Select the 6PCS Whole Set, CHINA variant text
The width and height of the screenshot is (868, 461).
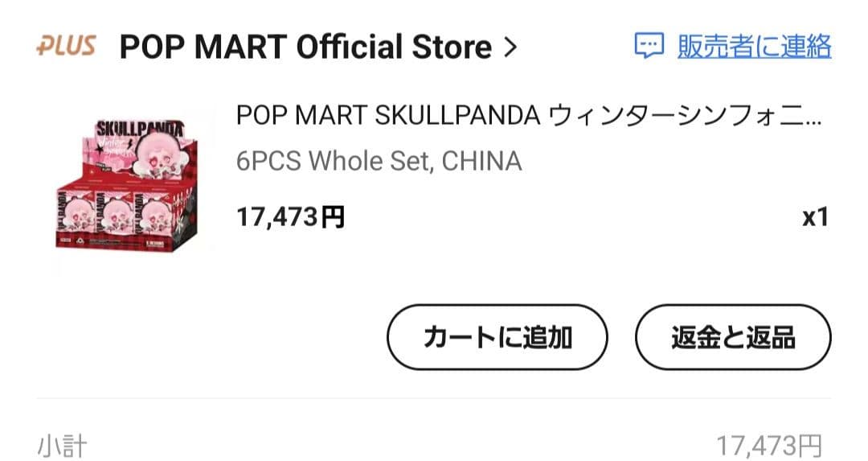click(379, 161)
